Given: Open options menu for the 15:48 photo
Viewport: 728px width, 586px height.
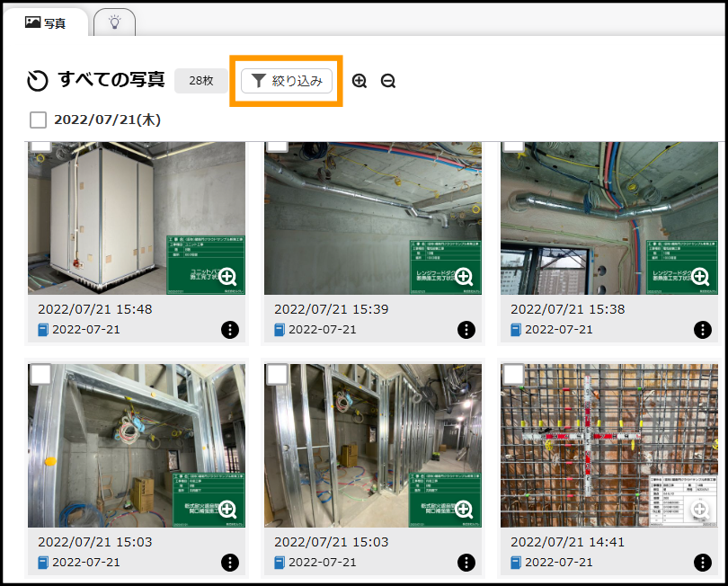Looking at the screenshot, I should tap(230, 330).
